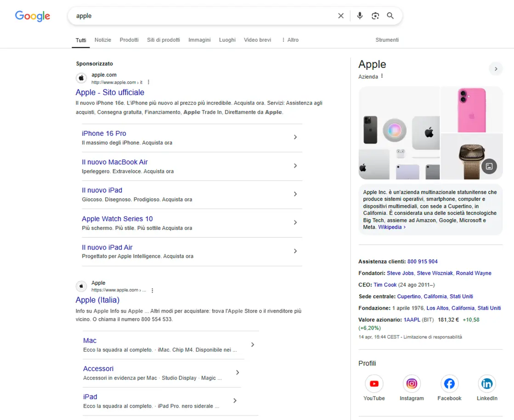This screenshot has width=514, height=420.
Task: Go to Siti di prodotti tab
Action: [x=163, y=40]
